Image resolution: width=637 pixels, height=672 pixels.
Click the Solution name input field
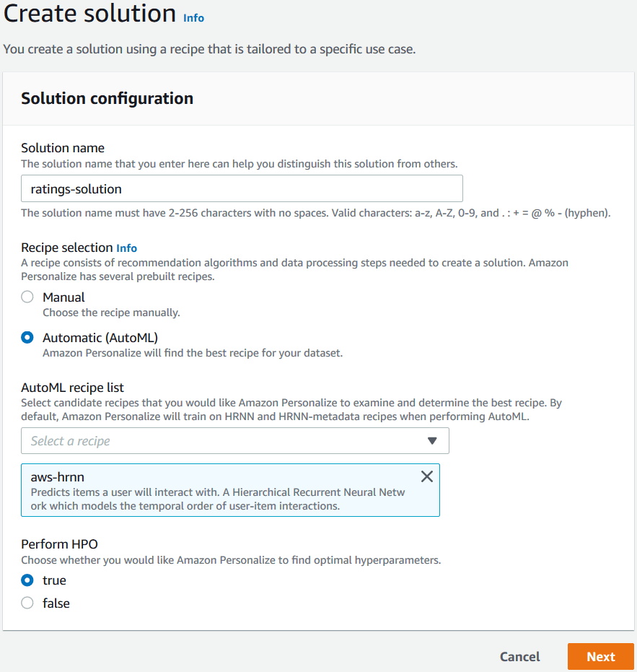pos(242,189)
